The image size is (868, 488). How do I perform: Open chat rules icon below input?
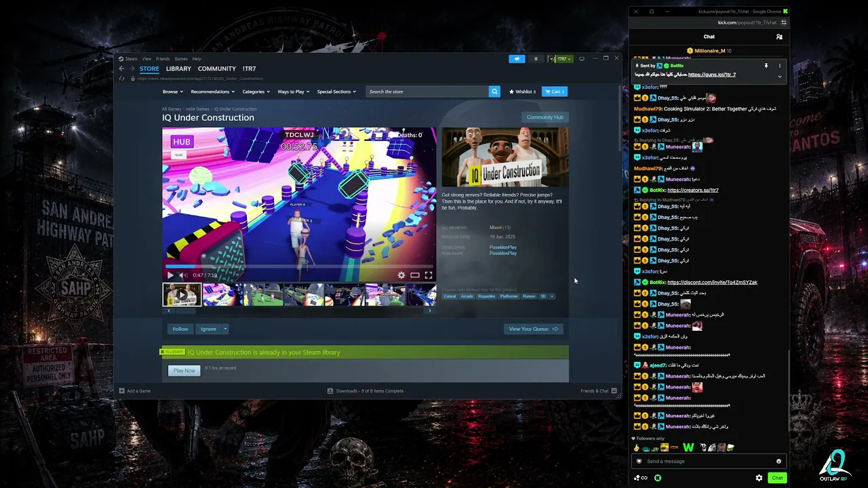pos(658,478)
